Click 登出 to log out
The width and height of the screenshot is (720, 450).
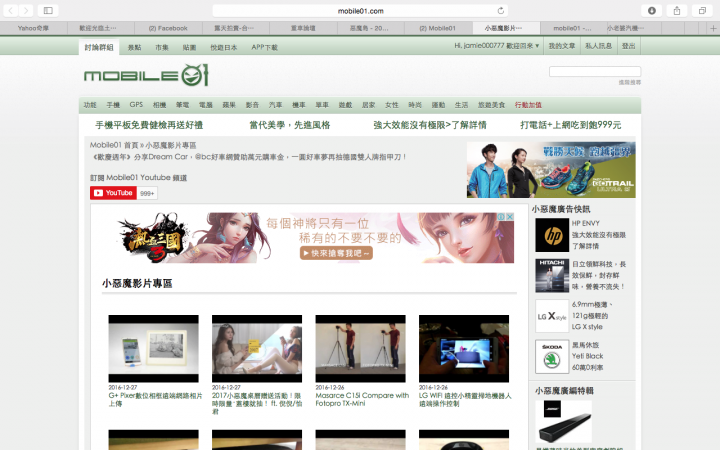click(629, 46)
